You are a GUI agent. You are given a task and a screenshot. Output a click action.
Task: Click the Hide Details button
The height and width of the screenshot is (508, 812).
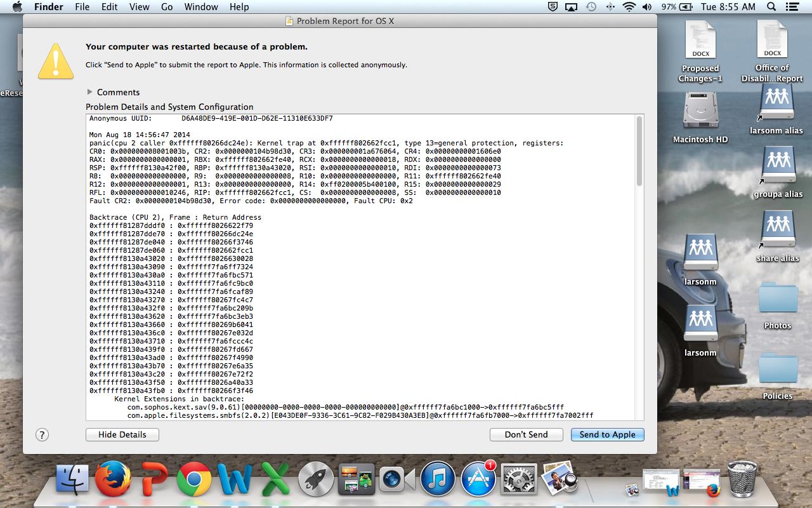(x=122, y=434)
